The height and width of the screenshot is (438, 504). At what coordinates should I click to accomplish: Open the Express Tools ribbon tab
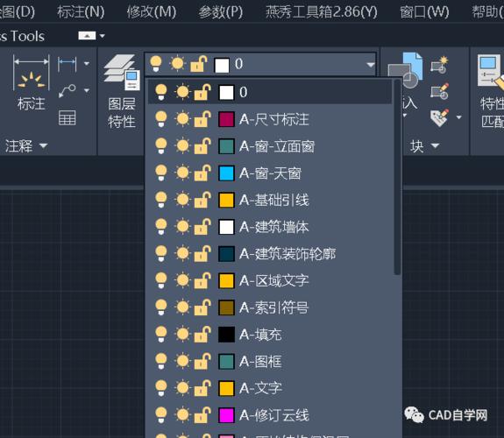(22, 36)
